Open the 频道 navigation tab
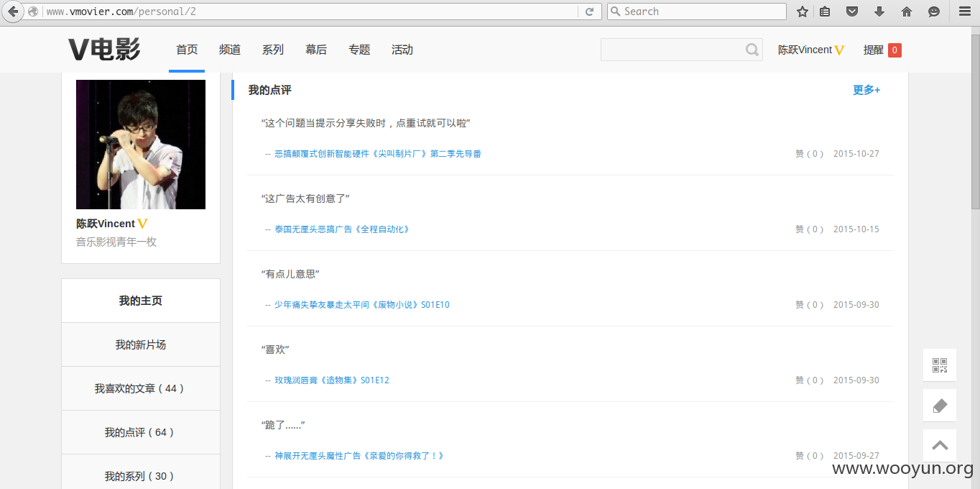 [230, 50]
